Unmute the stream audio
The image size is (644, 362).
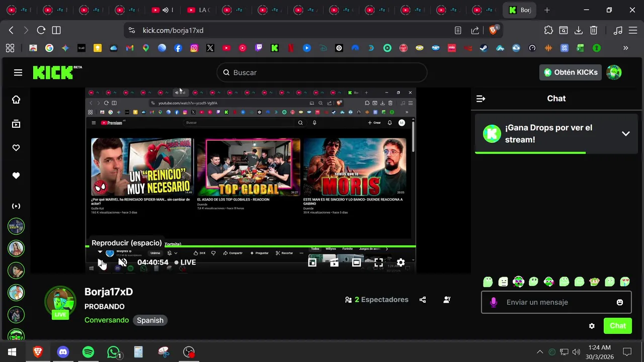122,262
